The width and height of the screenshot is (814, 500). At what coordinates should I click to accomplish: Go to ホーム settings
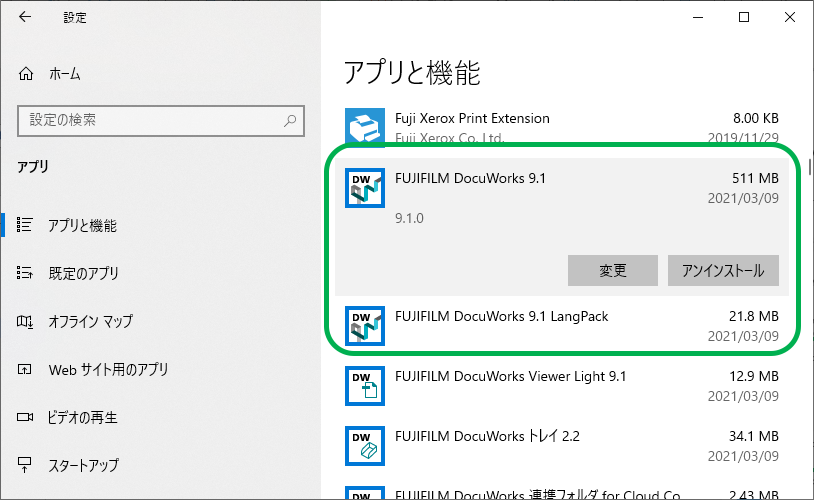[65, 74]
